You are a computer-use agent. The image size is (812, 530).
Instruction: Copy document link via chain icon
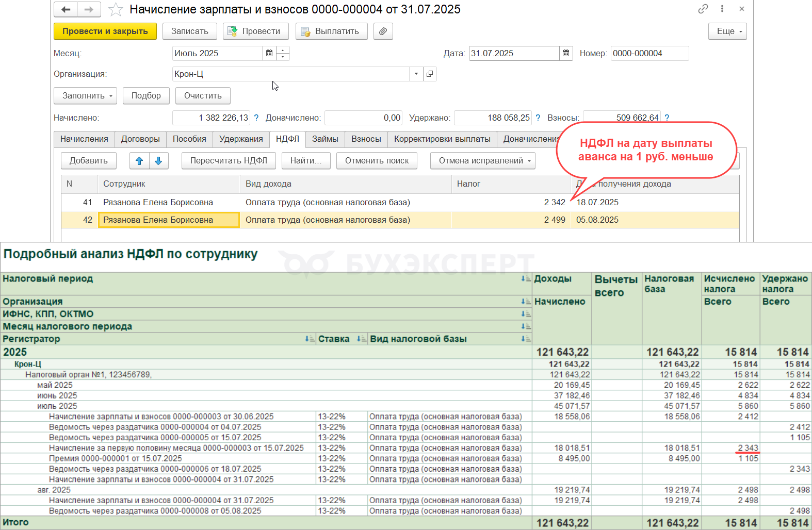coord(703,9)
